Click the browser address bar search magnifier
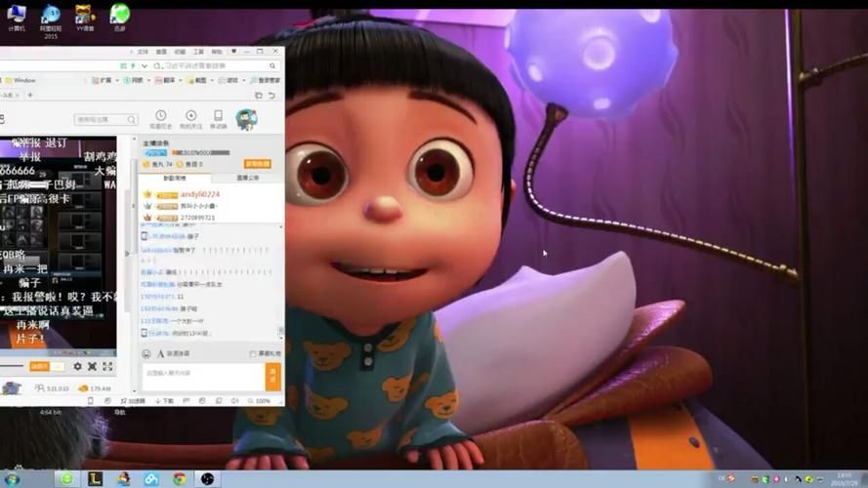Viewport: 868px width, 488px height. click(272, 65)
